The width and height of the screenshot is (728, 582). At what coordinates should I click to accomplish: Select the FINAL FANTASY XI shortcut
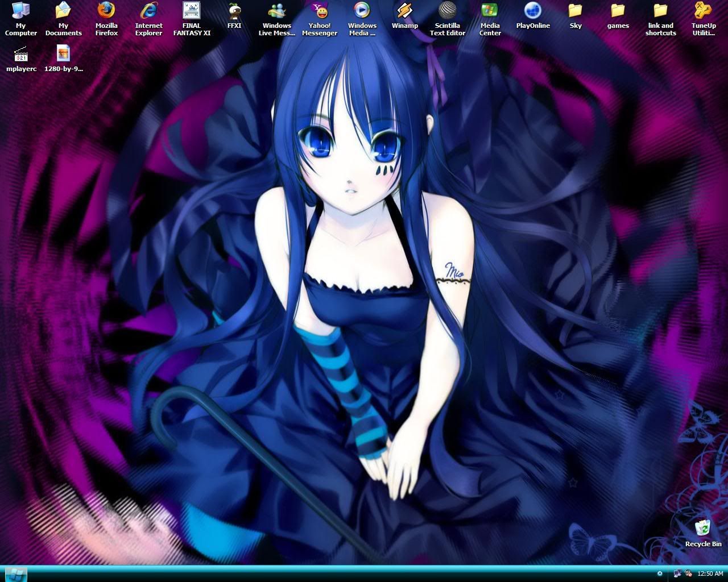coord(192,18)
